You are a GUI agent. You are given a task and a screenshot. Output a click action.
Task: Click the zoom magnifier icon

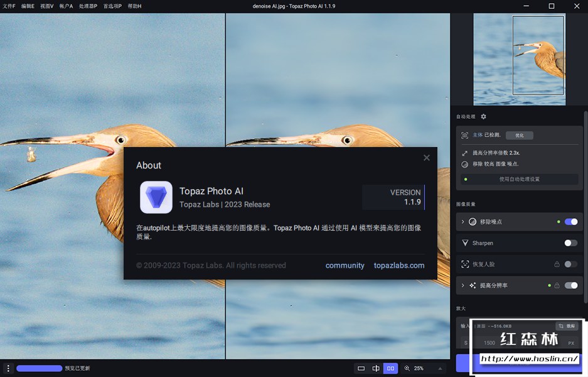pos(407,368)
